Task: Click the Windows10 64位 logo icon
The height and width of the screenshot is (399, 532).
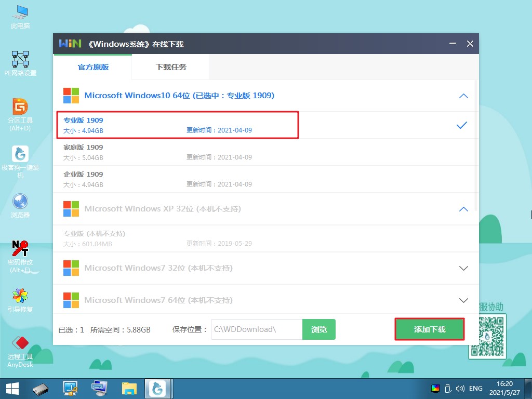Action: (71, 96)
